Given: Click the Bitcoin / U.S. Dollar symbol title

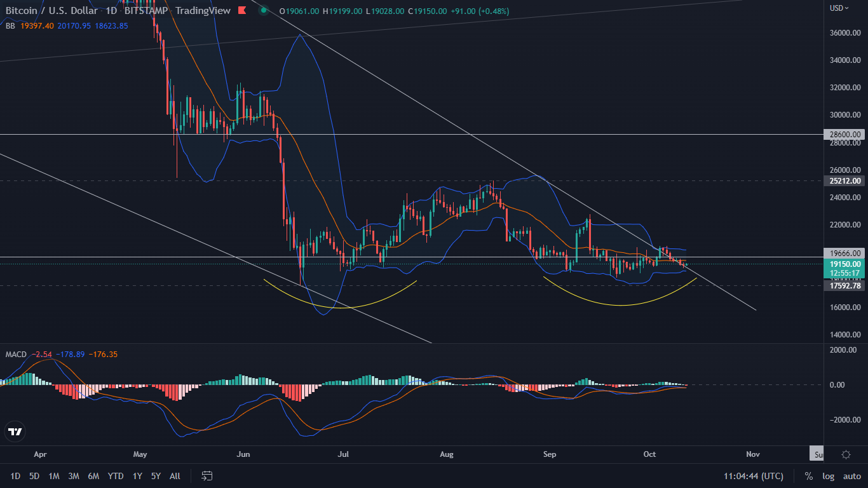Looking at the screenshot, I should tap(51, 11).
